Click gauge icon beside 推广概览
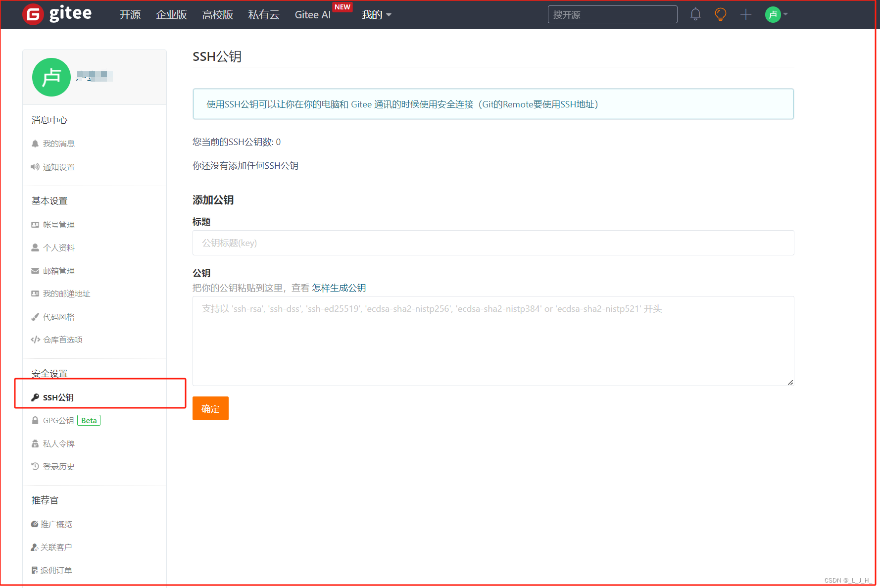This screenshot has width=880, height=588. pos(35,524)
